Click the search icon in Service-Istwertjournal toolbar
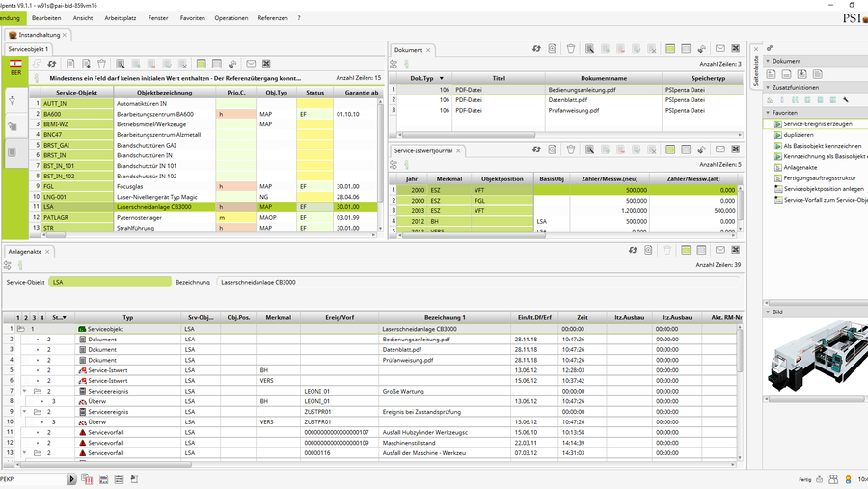This screenshot has height=489, width=868. coord(589,149)
